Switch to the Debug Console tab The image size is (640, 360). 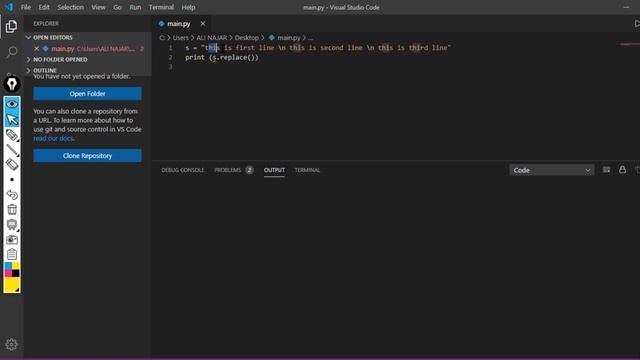(x=182, y=170)
